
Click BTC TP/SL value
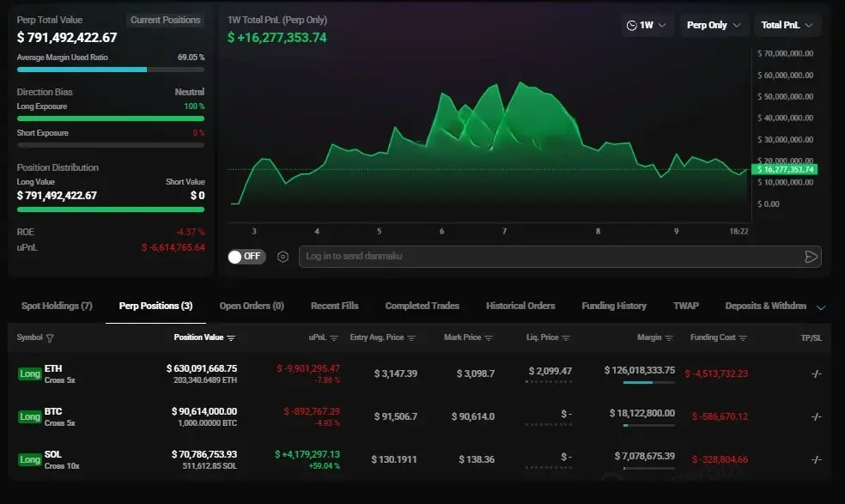pos(816,416)
